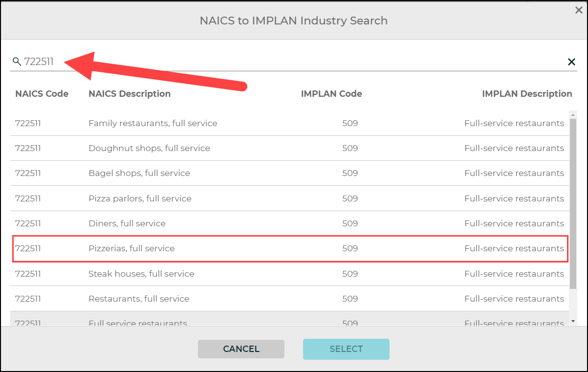Select the Pizzerias, full service row
Screen dimensions: 588x372
pos(289,248)
